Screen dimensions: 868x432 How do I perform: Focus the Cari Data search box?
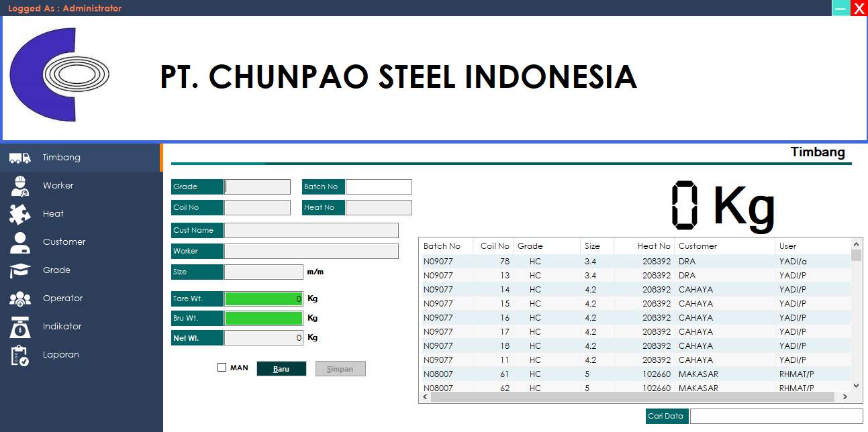point(776,416)
